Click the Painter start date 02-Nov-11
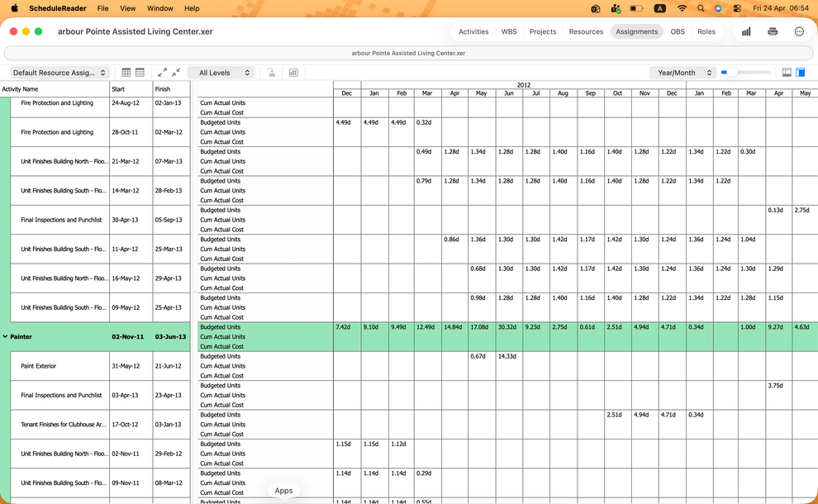The height and width of the screenshot is (504, 818). (x=127, y=336)
